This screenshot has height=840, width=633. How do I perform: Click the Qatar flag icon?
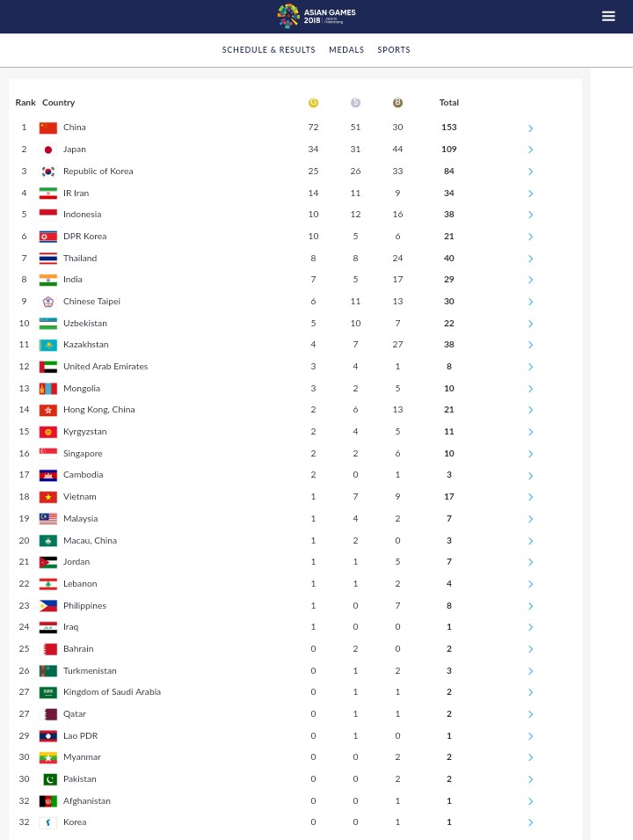point(48,714)
